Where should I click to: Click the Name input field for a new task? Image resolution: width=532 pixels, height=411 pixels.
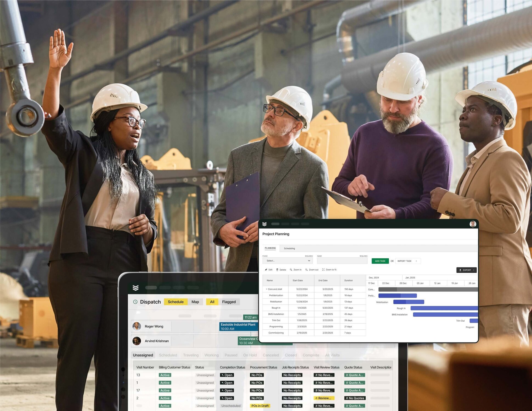(342, 261)
